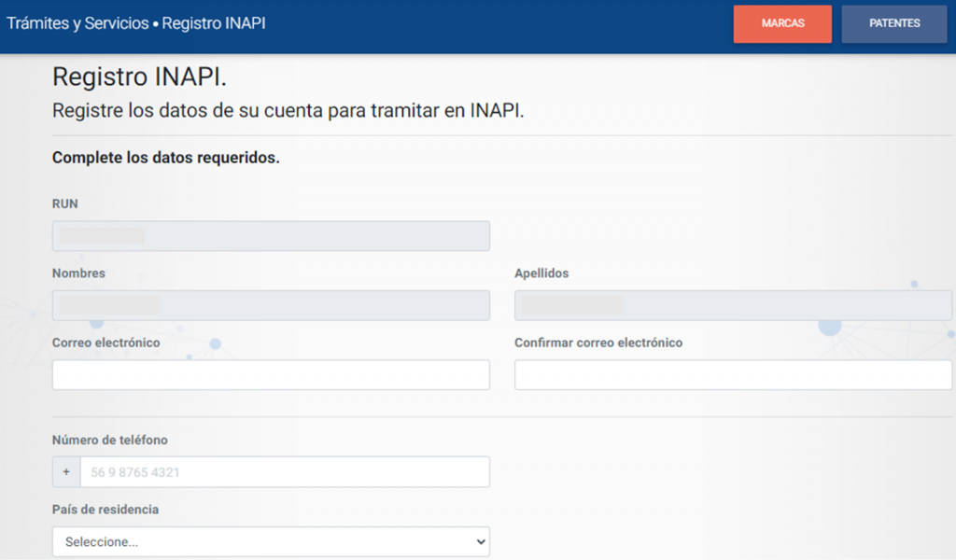Click the disabled RUN field
956x560 pixels.
click(271, 236)
